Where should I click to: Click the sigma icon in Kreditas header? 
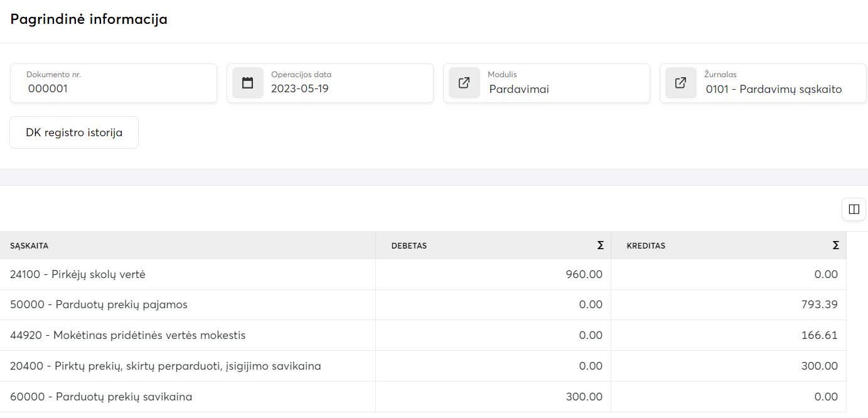pyautogui.click(x=835, y=245)
